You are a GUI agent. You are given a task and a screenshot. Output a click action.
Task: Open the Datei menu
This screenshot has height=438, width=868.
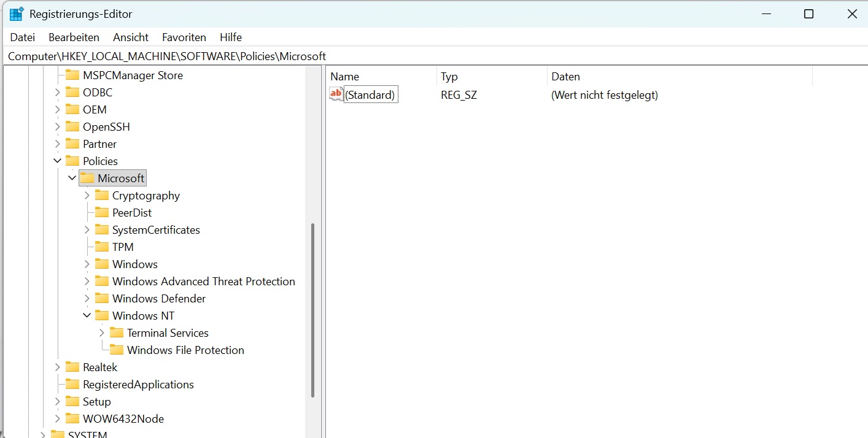click(x=23, y=37)
